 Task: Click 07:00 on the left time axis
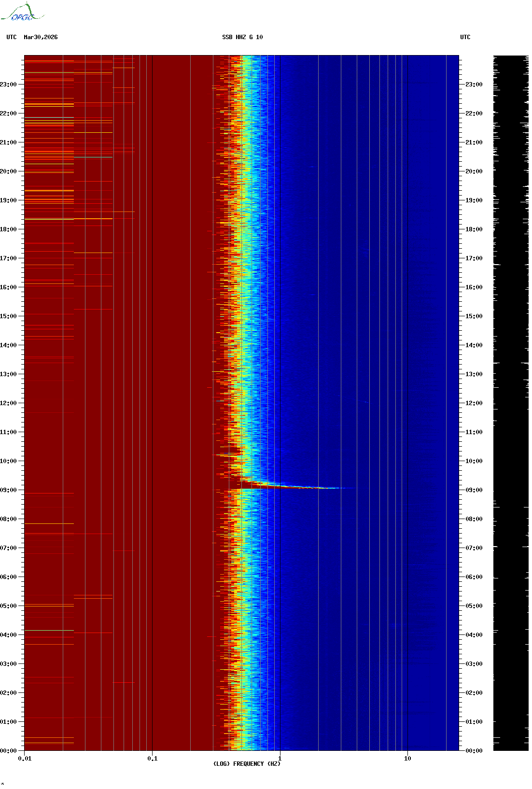[8, 548]
